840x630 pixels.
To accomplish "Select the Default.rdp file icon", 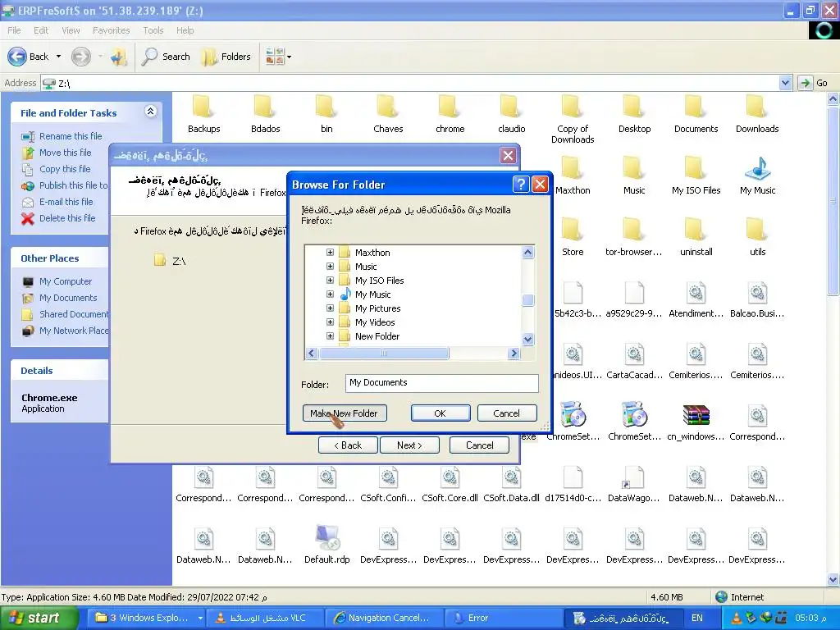I will (326, 537).
